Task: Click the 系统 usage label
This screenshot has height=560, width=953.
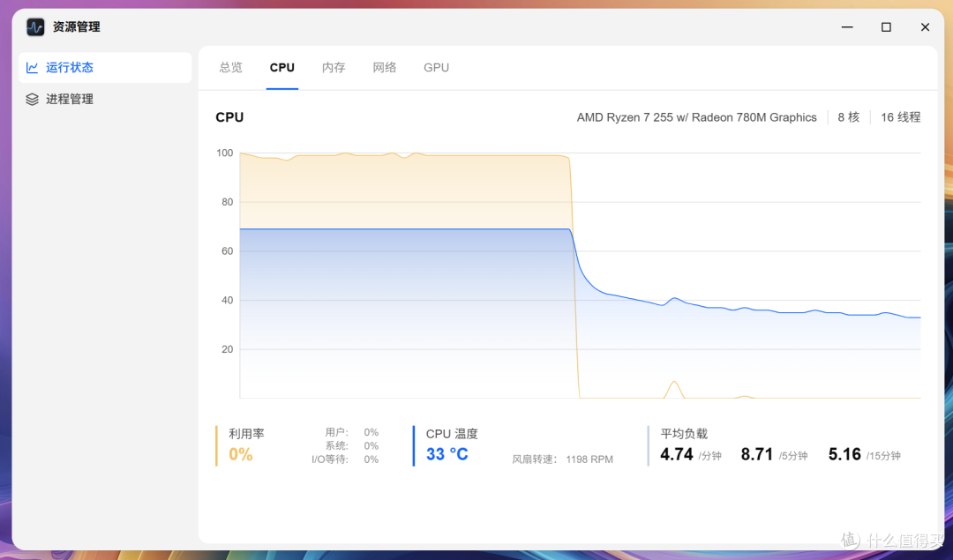Action: click(x=337, y=446)
